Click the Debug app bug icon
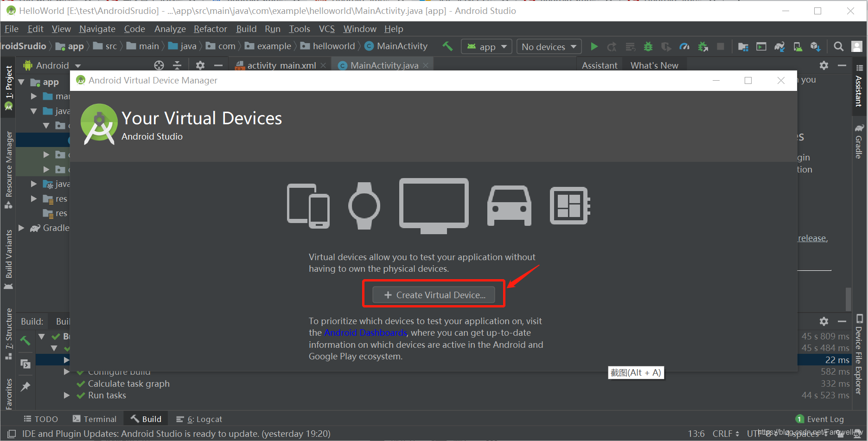Image resolution: width=868 pixels, height=441 pixels. tap(648, 46)
